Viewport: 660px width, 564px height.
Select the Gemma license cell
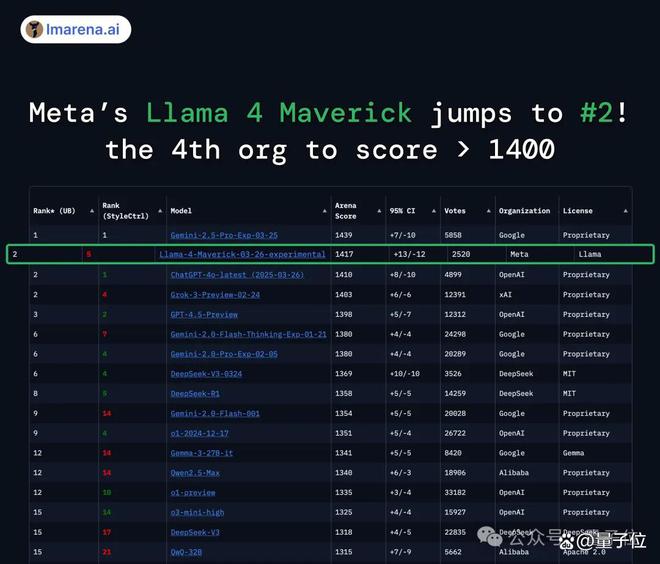click(x=573, y=453)
